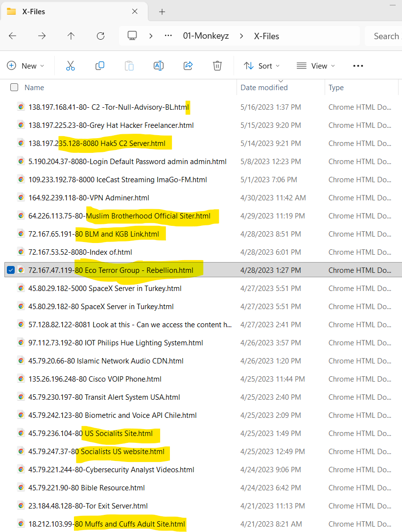Select file 45.80.29.182-80 SpaceX Server in Turkey.html

click(101, 306)
